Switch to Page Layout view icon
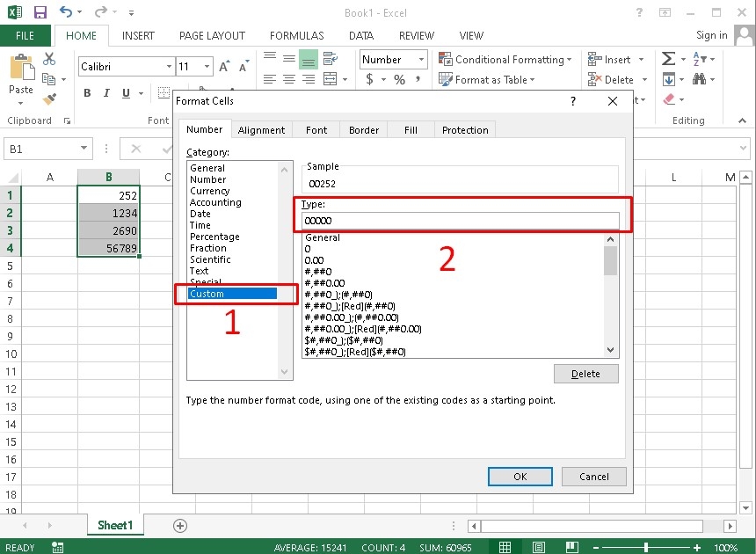Viewport: 756px width, 554px height. [539, 547]
